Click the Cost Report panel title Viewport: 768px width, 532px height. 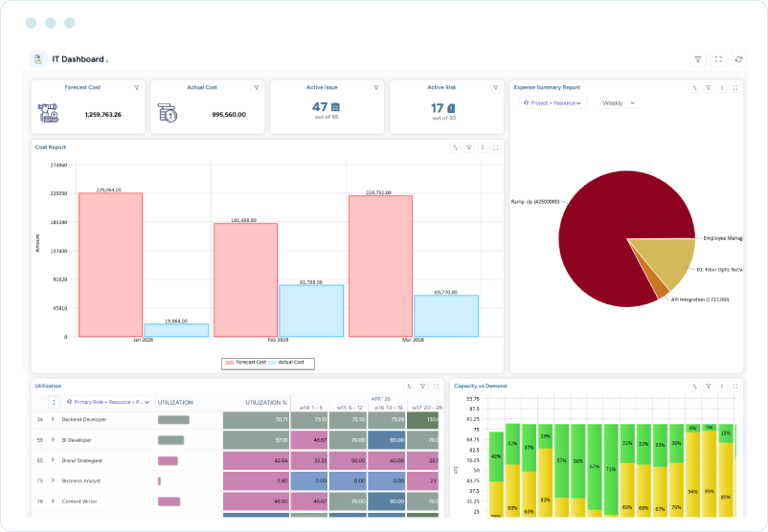[51, 147]
